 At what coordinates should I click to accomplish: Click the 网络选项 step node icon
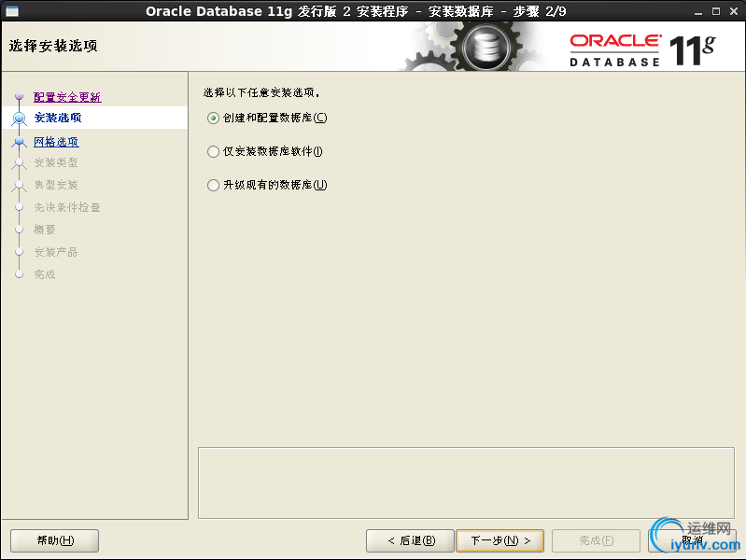click(19, 142)
